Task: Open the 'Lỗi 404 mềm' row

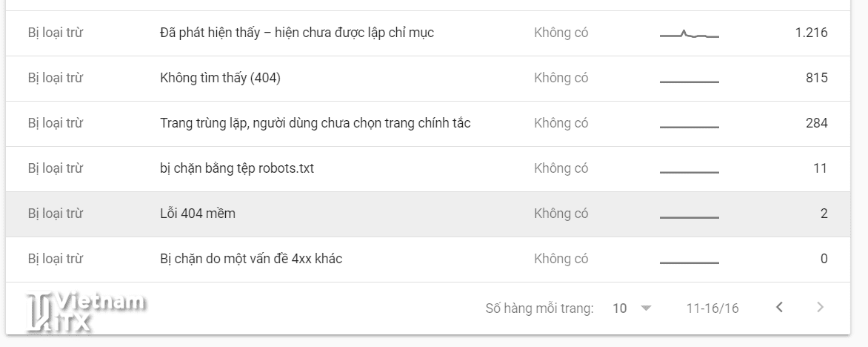Action: (x=197, y=214)
